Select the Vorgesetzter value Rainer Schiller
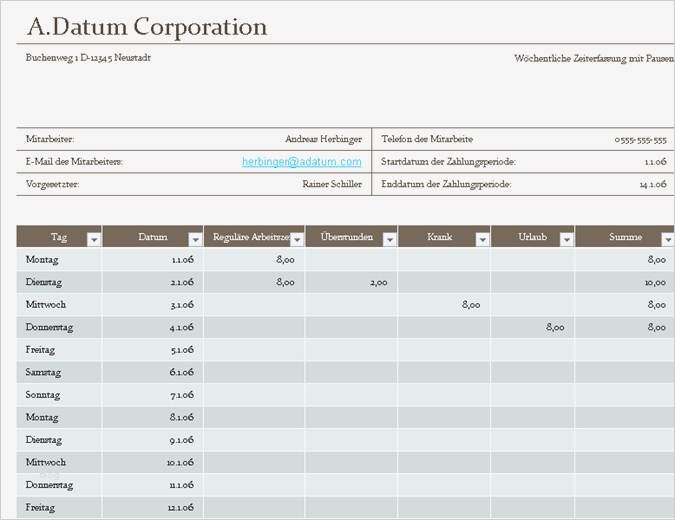Image resolution: width=675 pixels, height=520 pixels. tap(332, 184)
